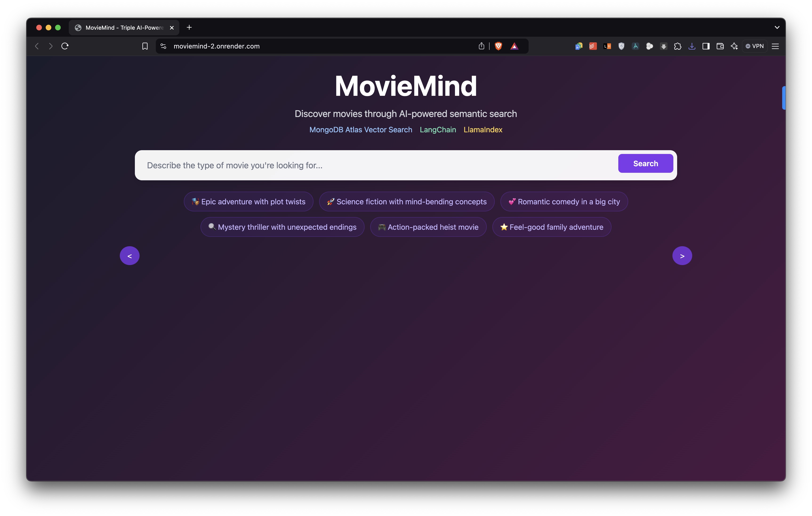Open the extensions puzzle piece icon

pyautogui.click(x=677, y=46)
